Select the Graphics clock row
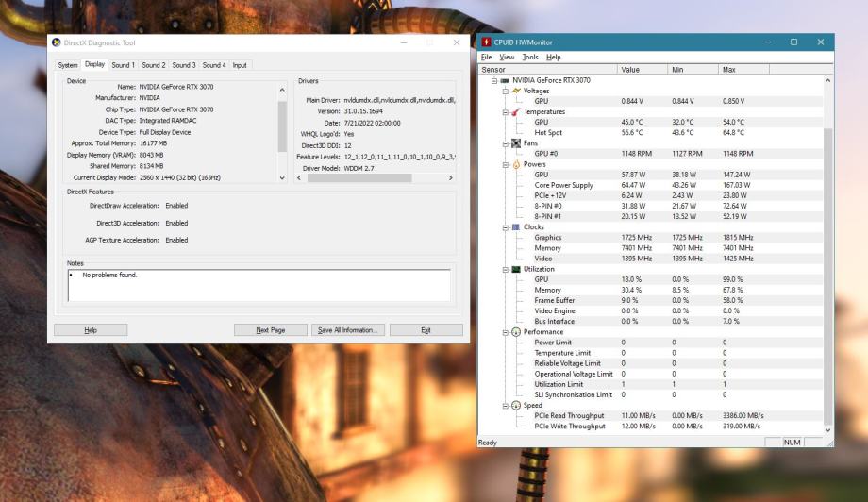 (650, 238)
